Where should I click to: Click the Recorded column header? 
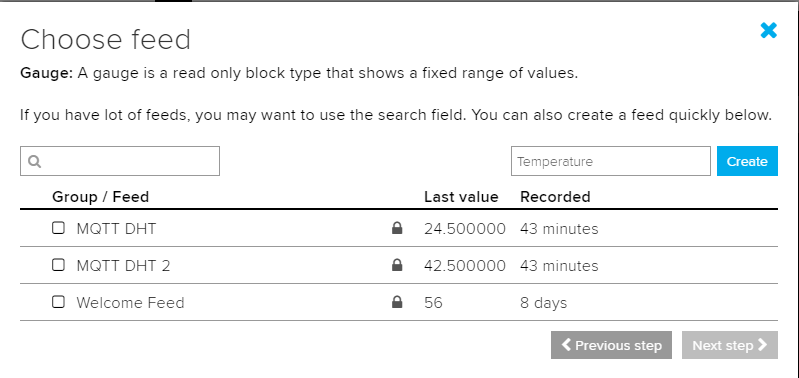pyautogui.click(x=555, y=197)
